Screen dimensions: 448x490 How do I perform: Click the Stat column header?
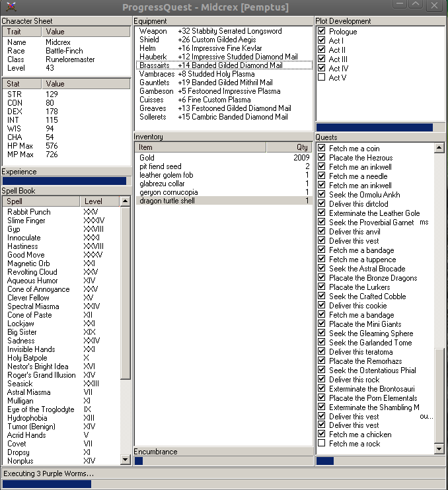click(22, 84)
